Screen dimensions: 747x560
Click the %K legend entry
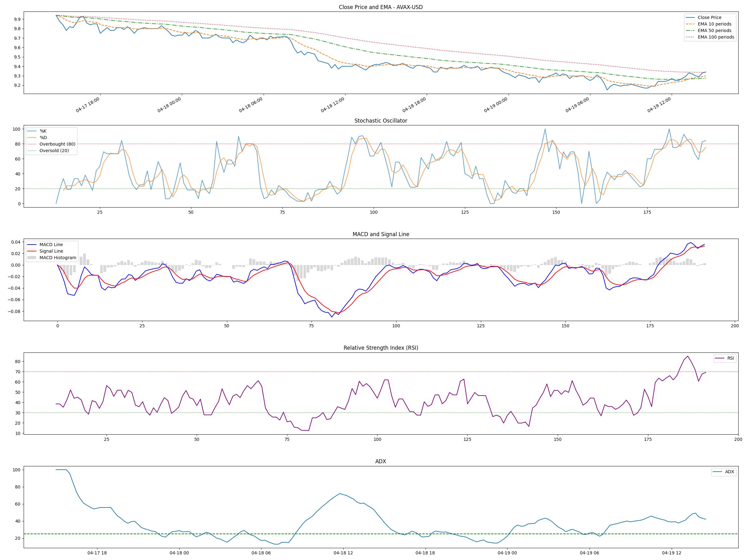43,131
